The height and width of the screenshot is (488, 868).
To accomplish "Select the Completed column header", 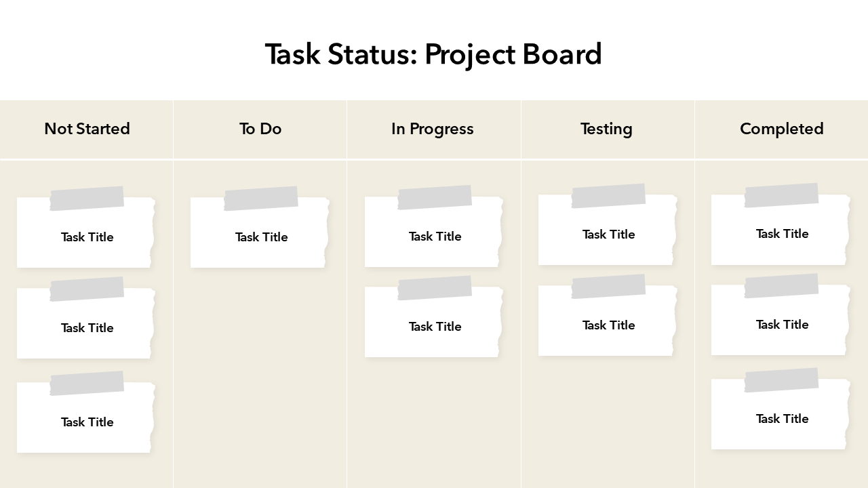I will click(782, 129).
